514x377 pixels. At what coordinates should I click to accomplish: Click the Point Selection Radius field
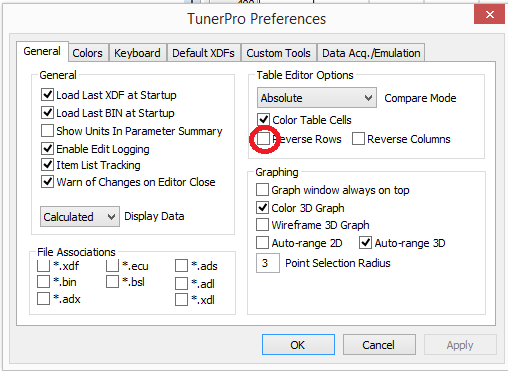(x=268, y=263)
